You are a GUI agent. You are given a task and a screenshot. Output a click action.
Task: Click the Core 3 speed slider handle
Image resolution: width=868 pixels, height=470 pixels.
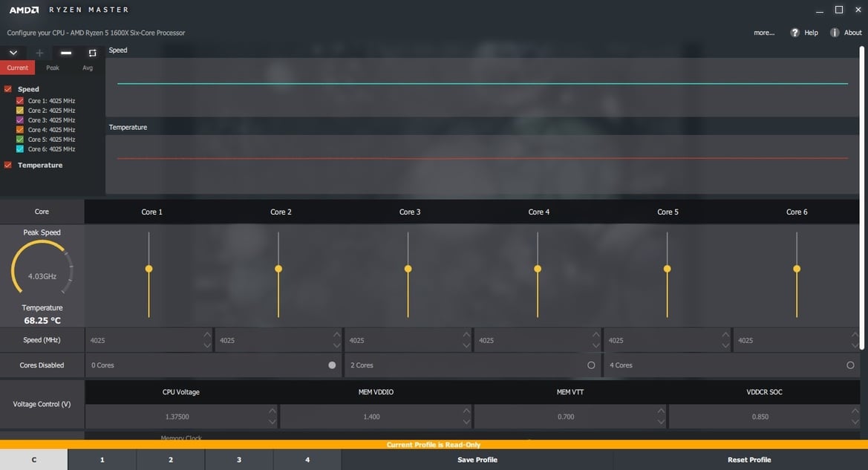(408, 269)
